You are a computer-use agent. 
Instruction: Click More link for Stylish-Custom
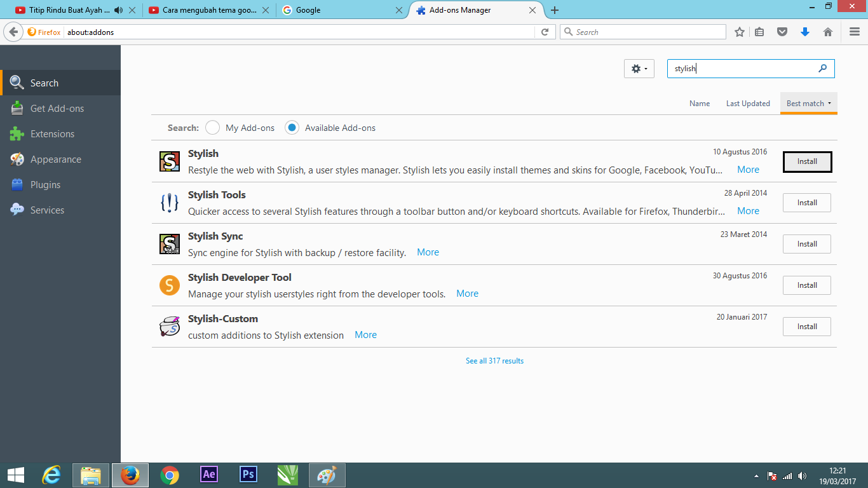coord(365,335)
